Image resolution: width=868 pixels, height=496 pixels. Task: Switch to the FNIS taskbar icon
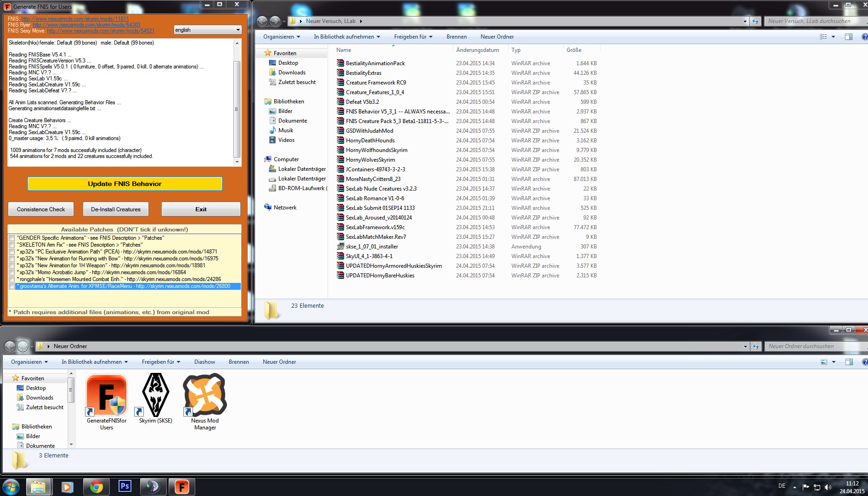click(182, 486)
